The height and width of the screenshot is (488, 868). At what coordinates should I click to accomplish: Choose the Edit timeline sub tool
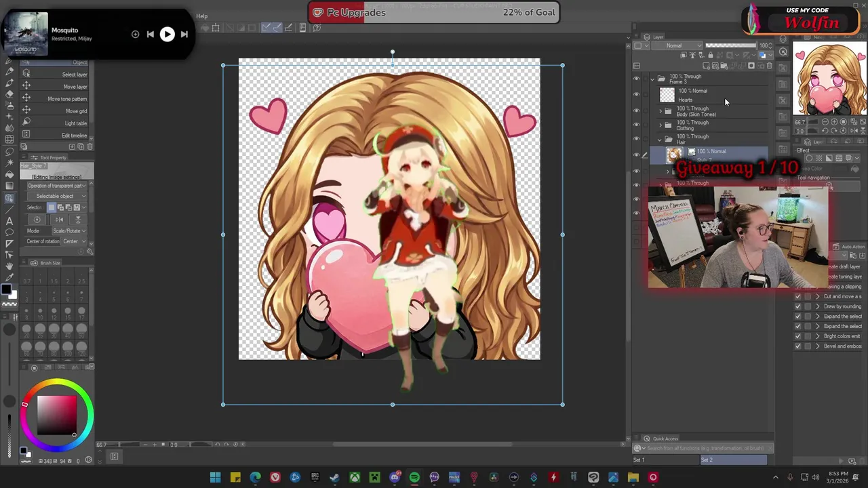pos(54,135)
